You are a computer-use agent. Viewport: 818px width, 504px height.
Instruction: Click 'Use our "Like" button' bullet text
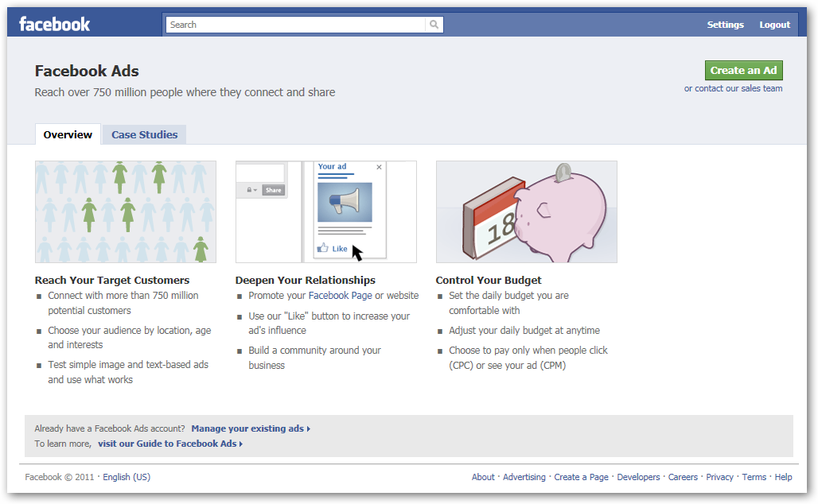point(329,323)
